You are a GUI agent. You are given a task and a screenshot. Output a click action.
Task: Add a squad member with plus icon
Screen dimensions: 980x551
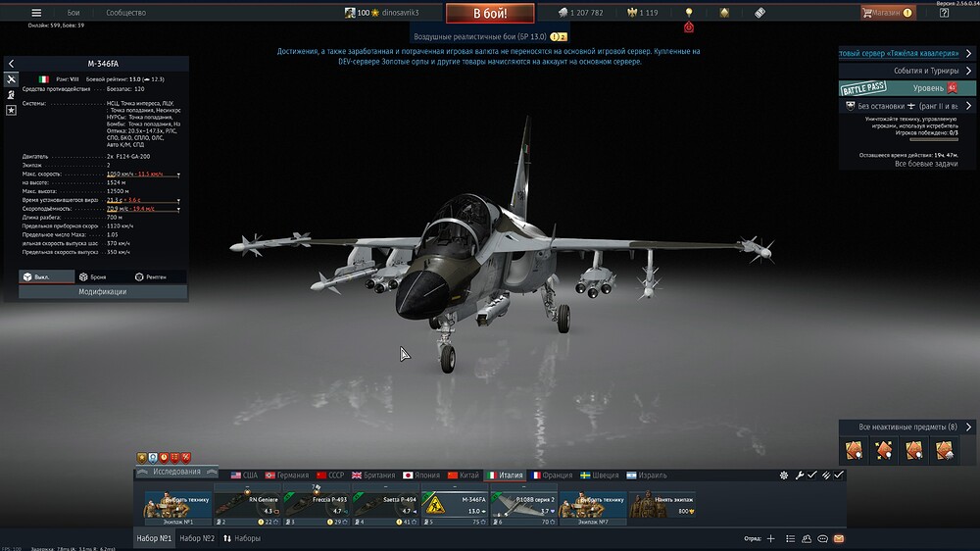770,538
